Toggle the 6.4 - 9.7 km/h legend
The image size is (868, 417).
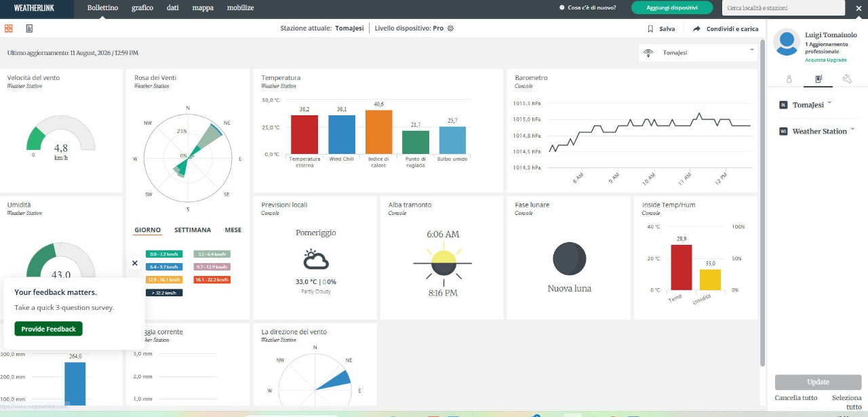[x=164, y=267]
